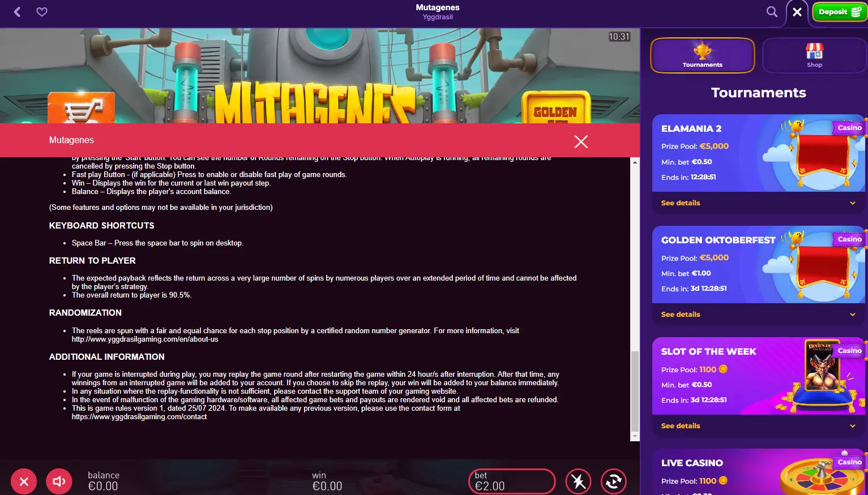This screenshot has height=495, width=868.
Task: Open the LIVE CASINO tournament card
Action: [x=758, y=472]
